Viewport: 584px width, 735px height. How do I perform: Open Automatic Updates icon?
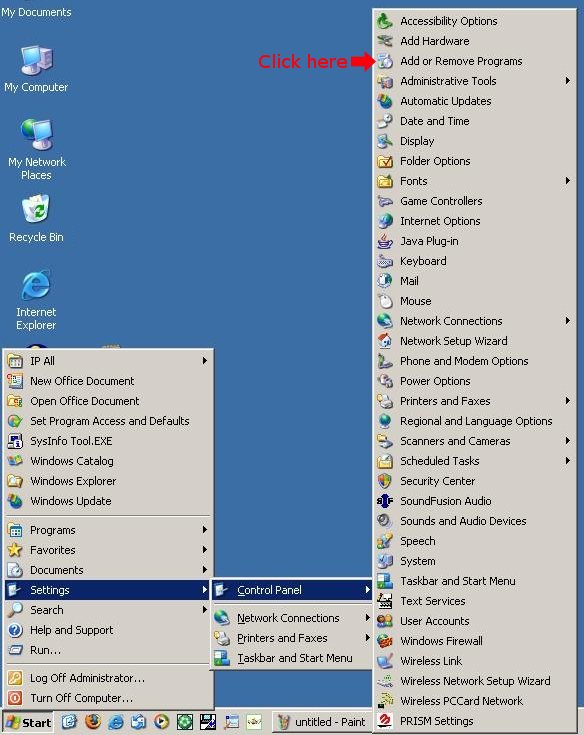click(x=385, y=101)
